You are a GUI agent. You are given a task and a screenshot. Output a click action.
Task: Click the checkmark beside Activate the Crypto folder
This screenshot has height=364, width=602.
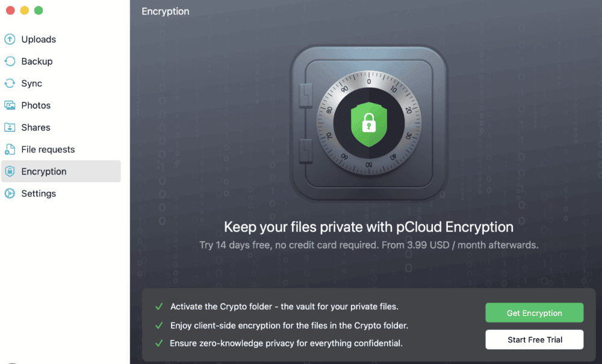point(159,307)
